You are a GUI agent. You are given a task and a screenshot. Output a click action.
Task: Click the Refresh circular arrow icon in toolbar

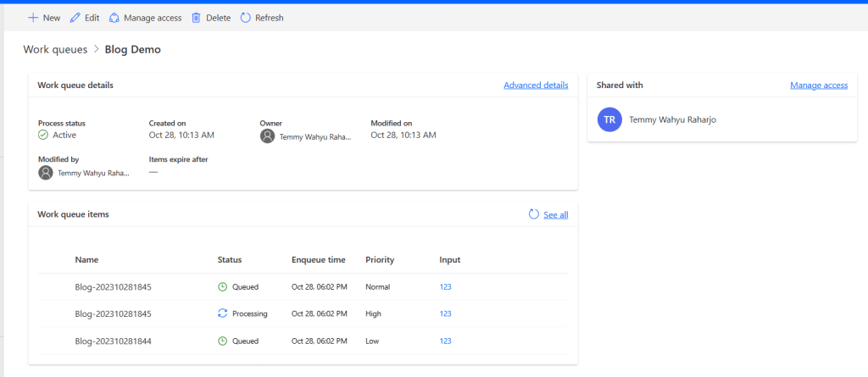[x=245, y=18]
